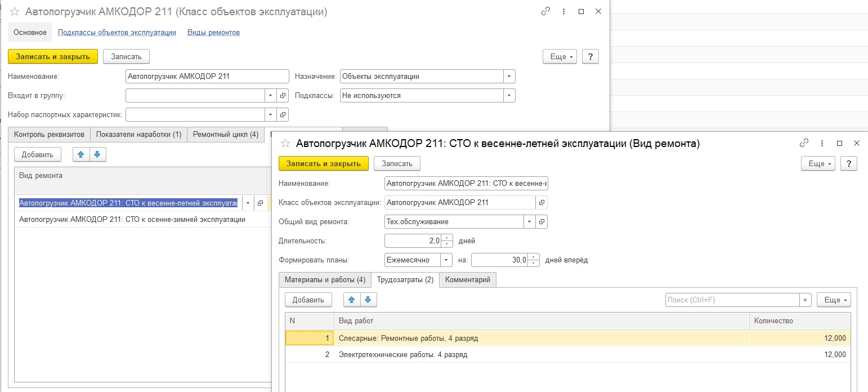
Task: Clear the Поиск field with x
Action: (x=806, y=300)
